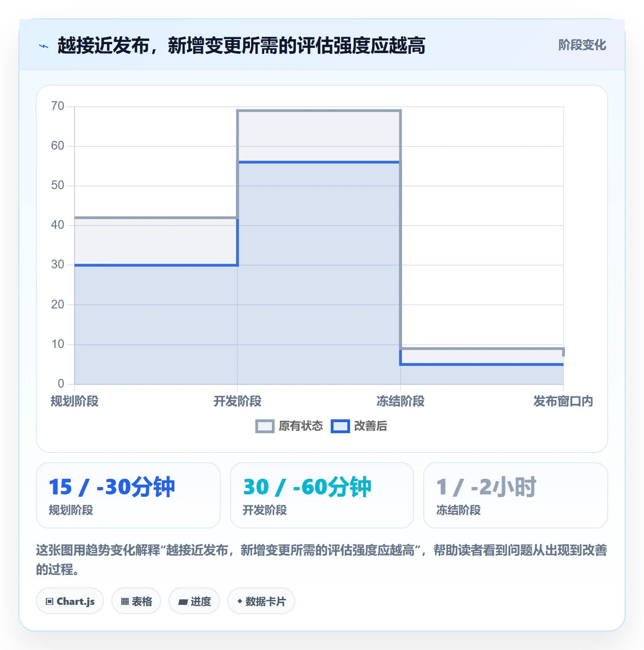
Task: Click the 规划阶段 x-axis label
Action: coord(75,401)
